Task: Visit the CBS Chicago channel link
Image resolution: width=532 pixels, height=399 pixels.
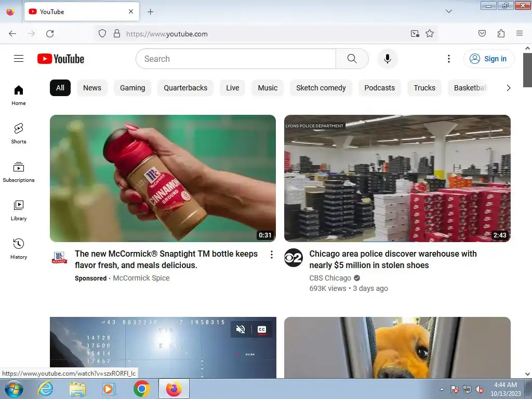Action: click(330, 278)
